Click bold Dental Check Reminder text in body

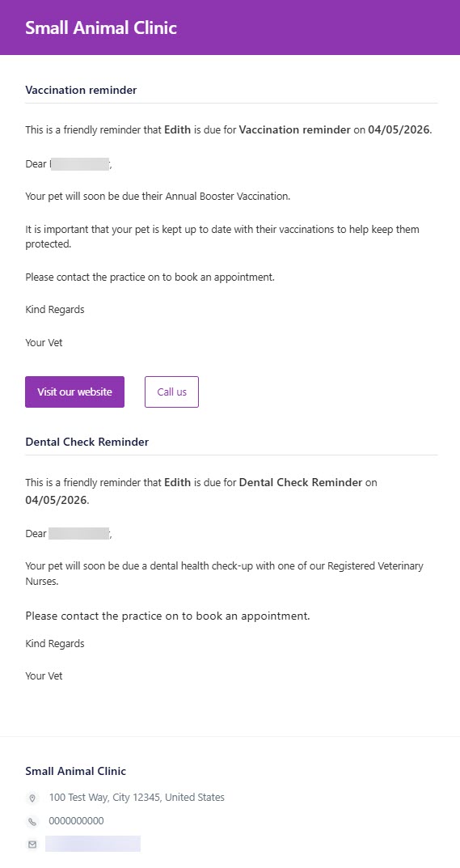tap(301, 482)
